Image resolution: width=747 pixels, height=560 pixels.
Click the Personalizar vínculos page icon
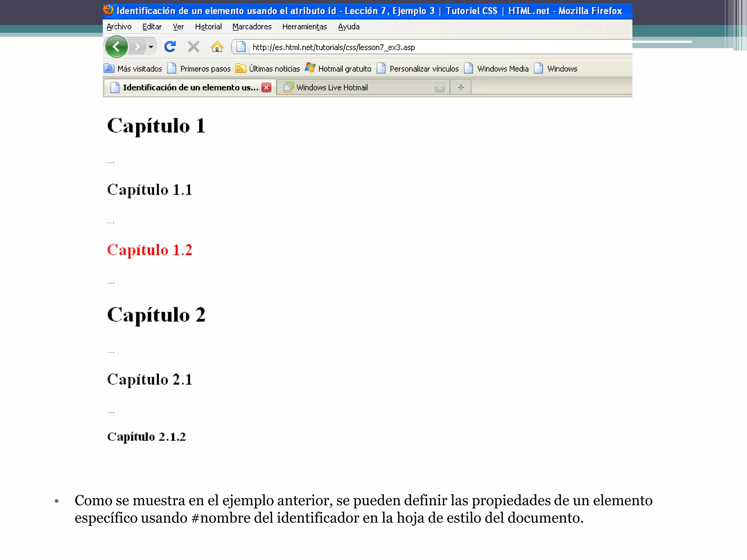pos(381,68)
